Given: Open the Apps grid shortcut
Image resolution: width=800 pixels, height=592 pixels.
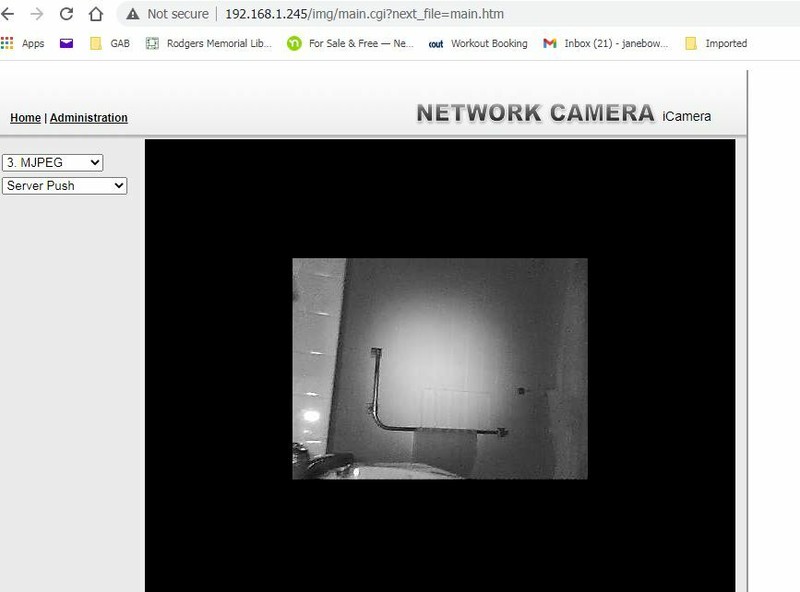Looking at the screenshot, I should (x=23, y=43).
